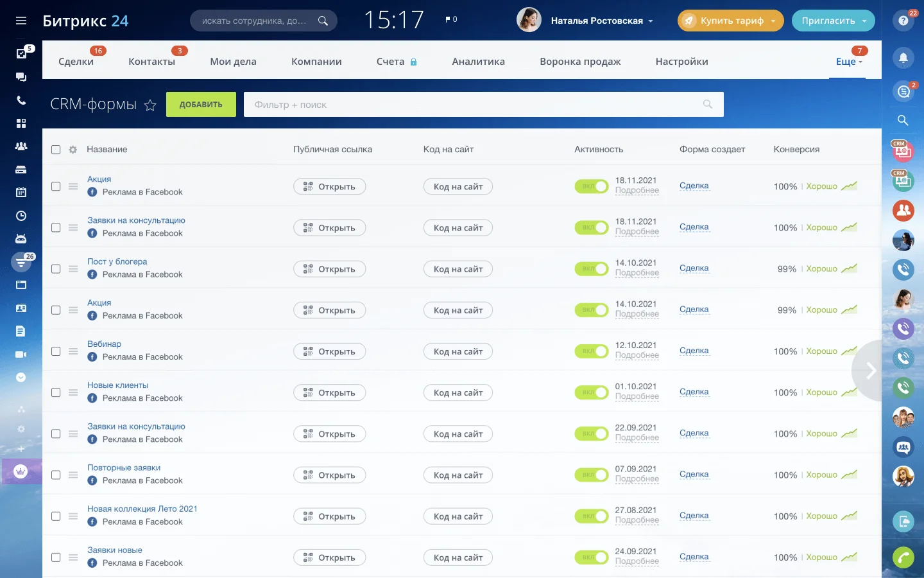
Task: Expand the Пригласить button's dropdown arrow
Action: click(x=864, y=21)
